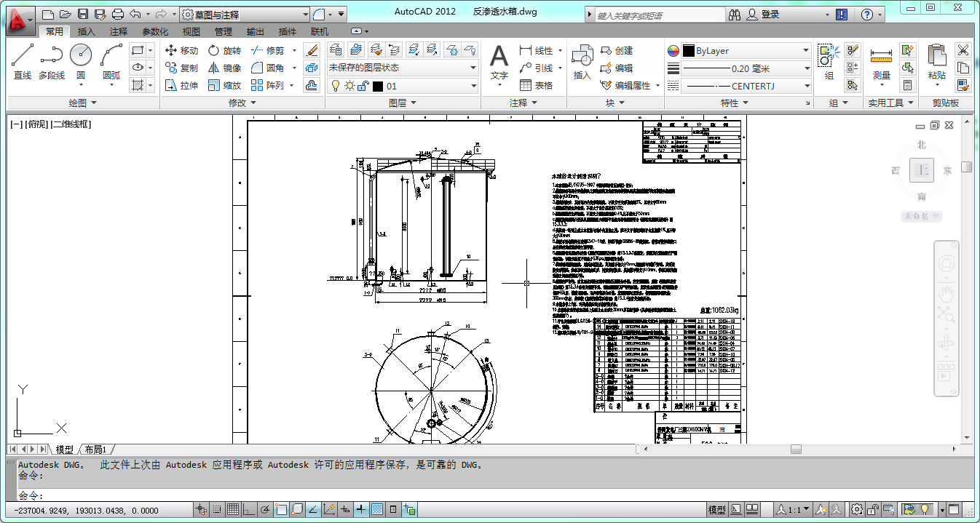Switch to the 参数化 ribbon tab
Viewport: 980px width, 523px height.
155,31
